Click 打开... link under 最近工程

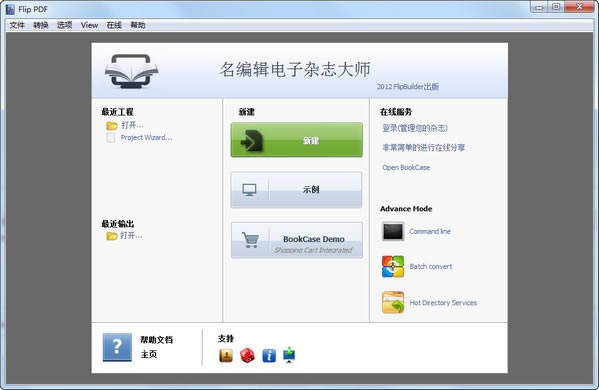[132, 125]
